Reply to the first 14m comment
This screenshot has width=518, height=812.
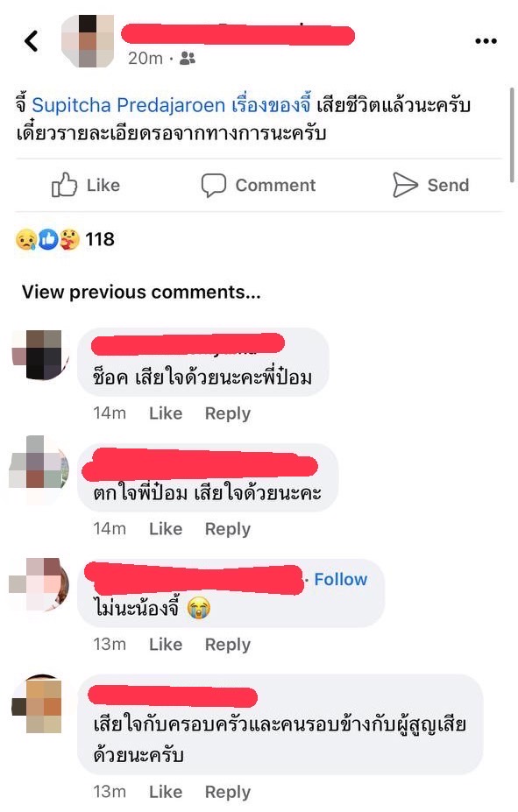coord(228,413)
